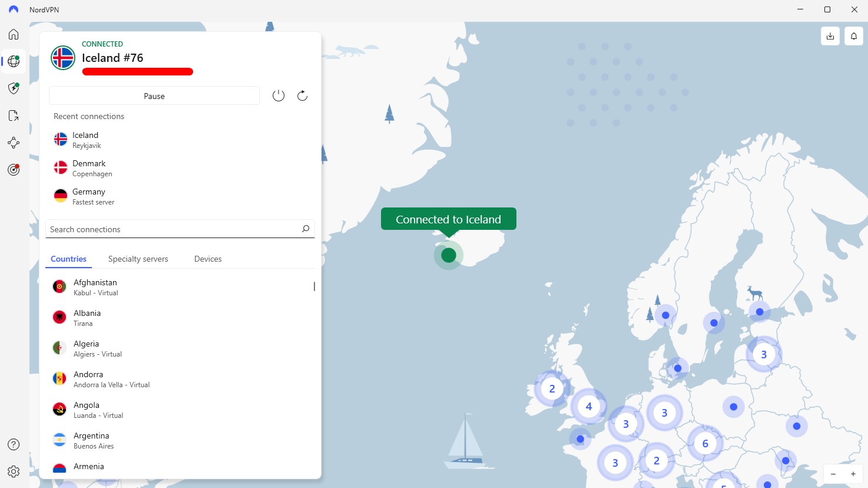Click the Algeria flag icon

click(59, 348)
